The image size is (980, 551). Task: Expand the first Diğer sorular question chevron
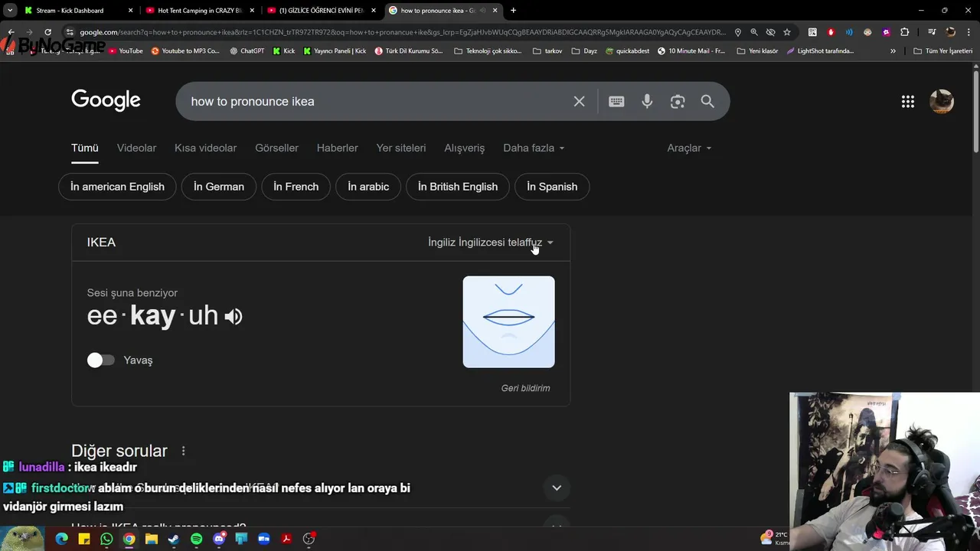click(557, 487)
